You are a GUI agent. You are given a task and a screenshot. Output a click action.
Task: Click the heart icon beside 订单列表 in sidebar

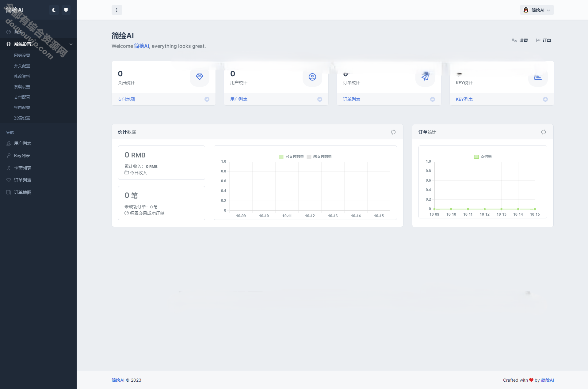pyautogui.click(x=9, y=180)
